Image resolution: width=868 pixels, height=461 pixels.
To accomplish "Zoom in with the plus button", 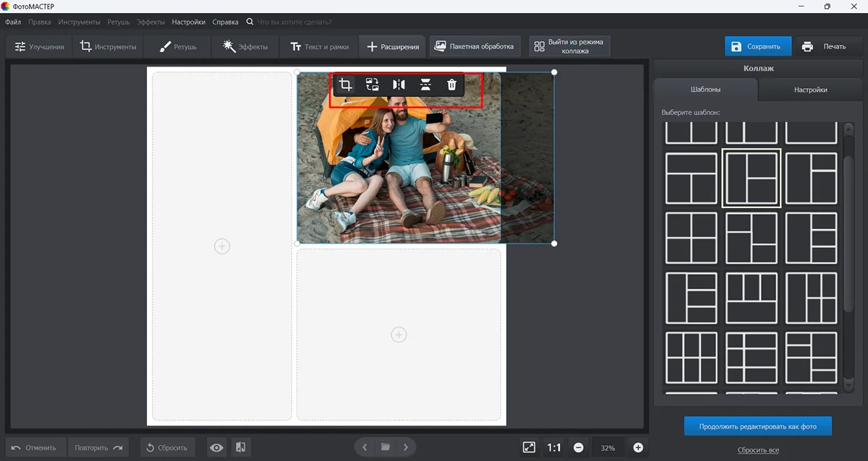I will pyautogui.click(x=638, y=448).
